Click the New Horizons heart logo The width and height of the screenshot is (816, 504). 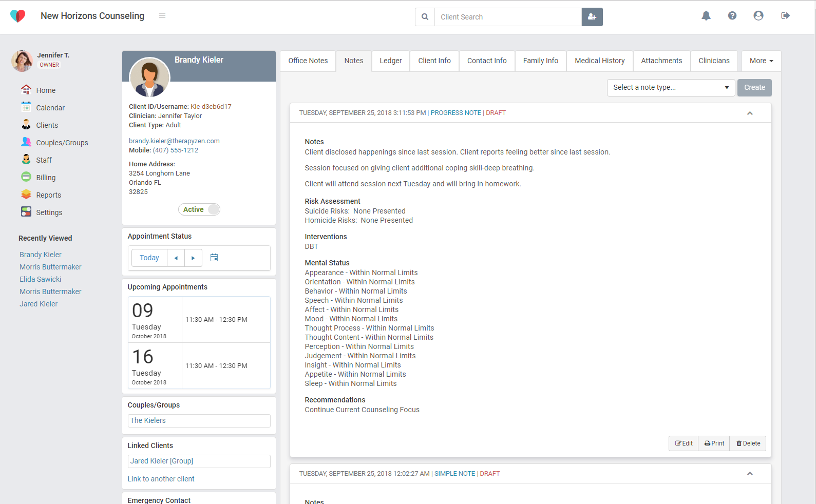pos(17,16)
